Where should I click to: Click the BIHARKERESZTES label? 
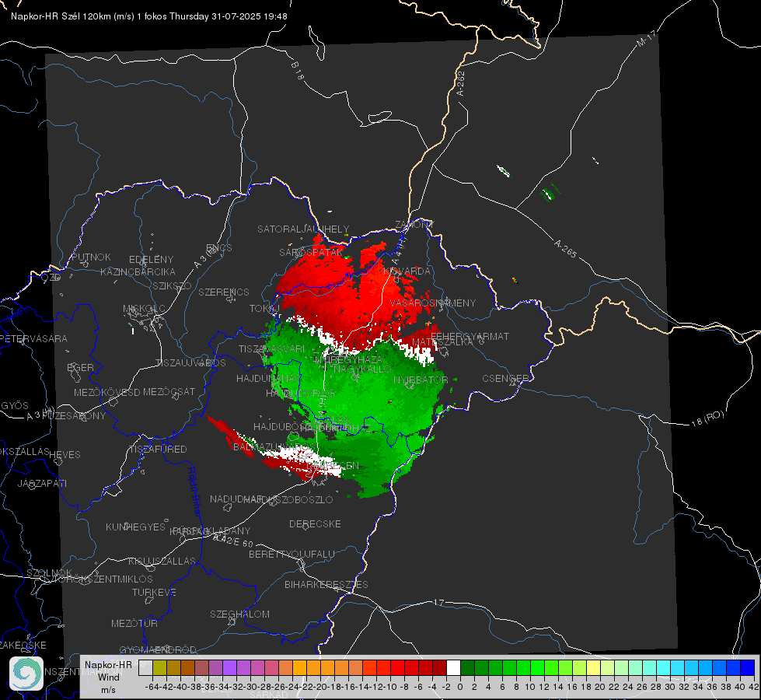(326, 584)
